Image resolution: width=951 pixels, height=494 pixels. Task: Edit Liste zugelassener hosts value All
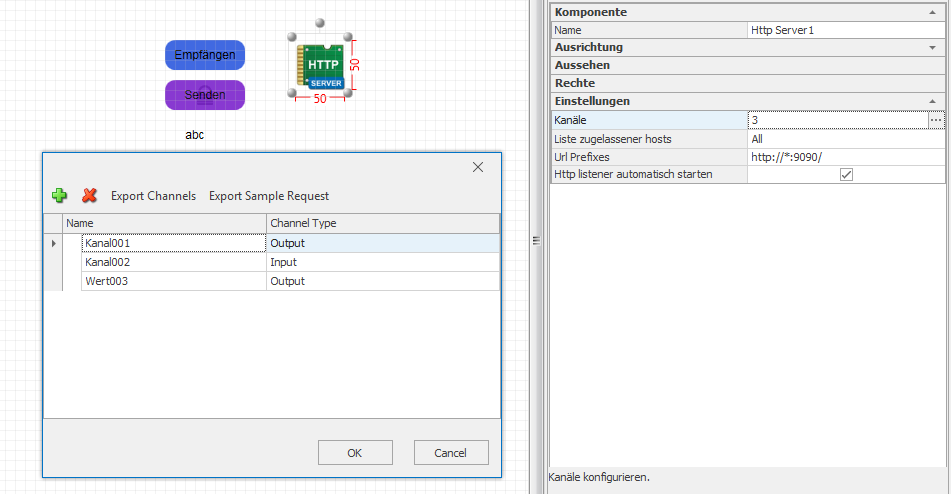coord(845,139)
